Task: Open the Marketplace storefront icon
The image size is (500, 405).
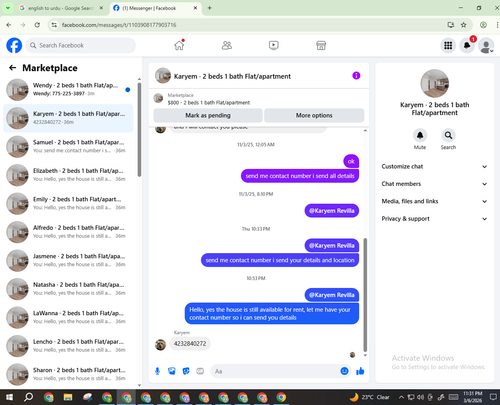Action: 321,45
